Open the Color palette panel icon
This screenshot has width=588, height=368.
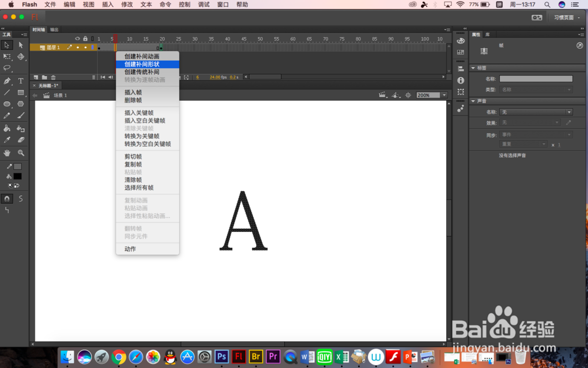(x=460, y=41)
